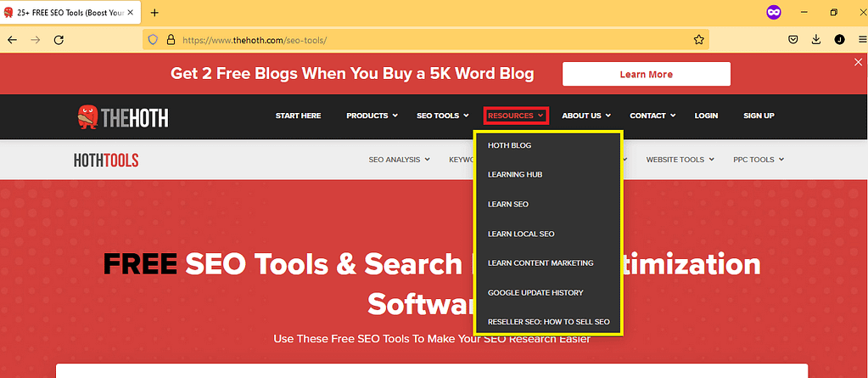Click the SIGN UP link
This screenshot has height=378, width=868.
(x=759, y=116)
